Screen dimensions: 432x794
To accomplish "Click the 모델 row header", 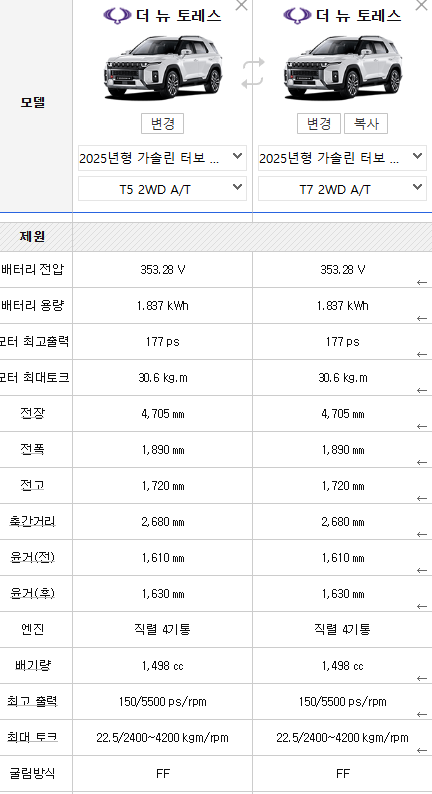I will pyautogui.click(x=32, y=102).
